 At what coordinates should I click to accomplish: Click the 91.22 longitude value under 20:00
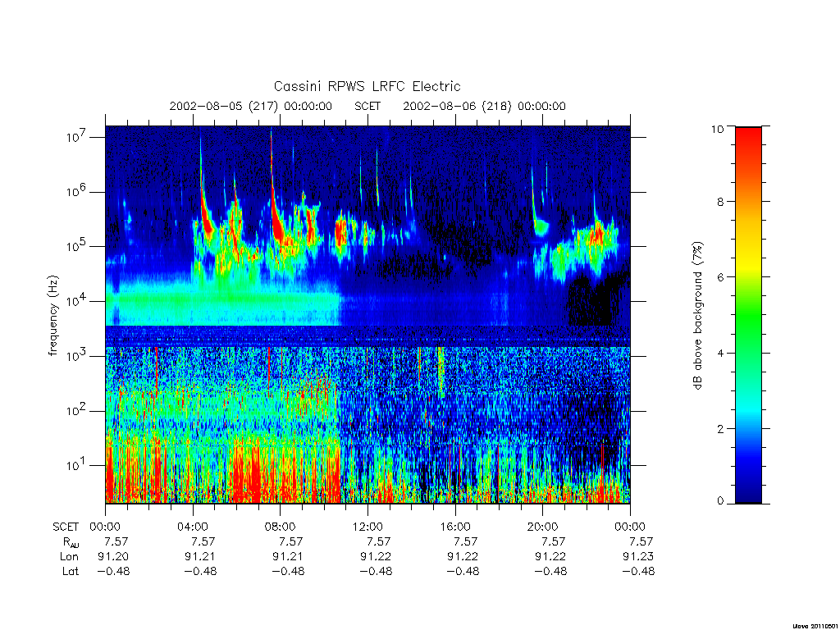(x=550, y=557)
